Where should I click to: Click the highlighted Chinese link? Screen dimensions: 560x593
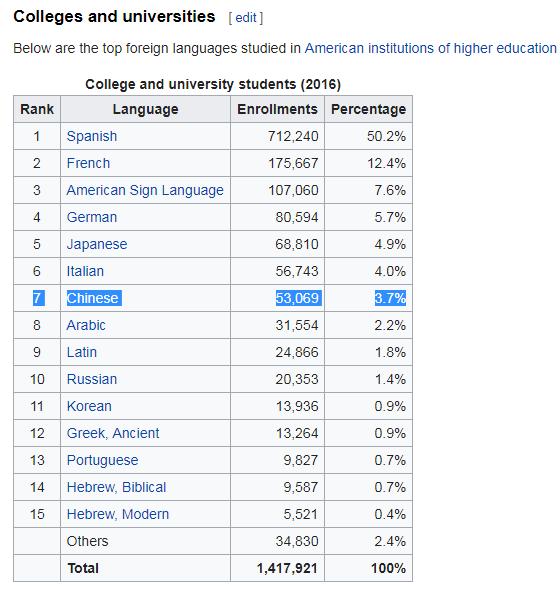coord(93,298)
